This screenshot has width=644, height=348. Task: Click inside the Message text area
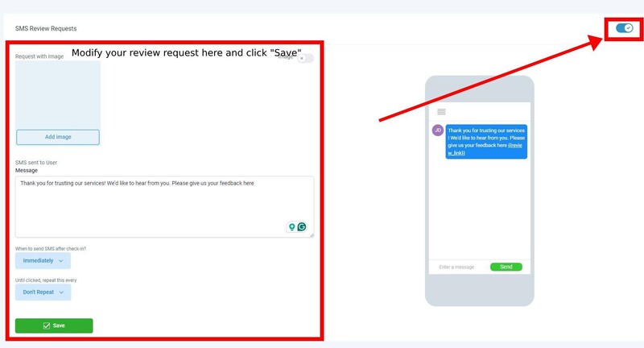165,207
